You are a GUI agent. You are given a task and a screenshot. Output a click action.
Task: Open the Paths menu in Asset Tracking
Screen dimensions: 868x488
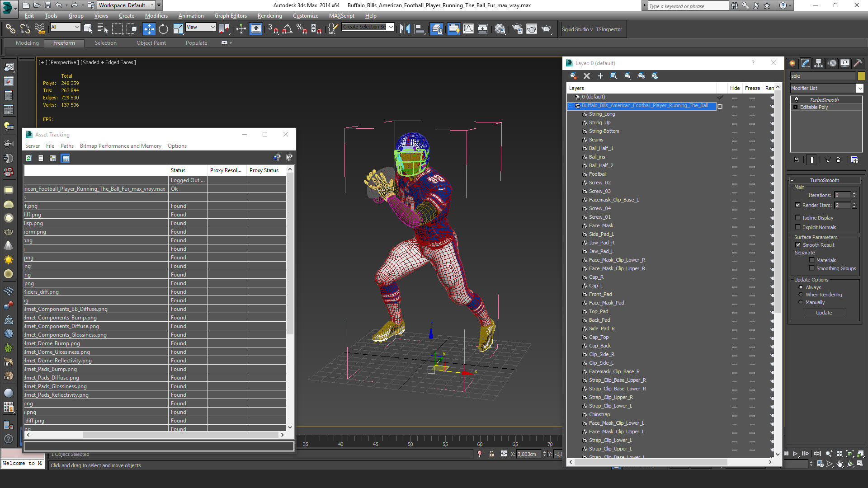tap(67, 146)
